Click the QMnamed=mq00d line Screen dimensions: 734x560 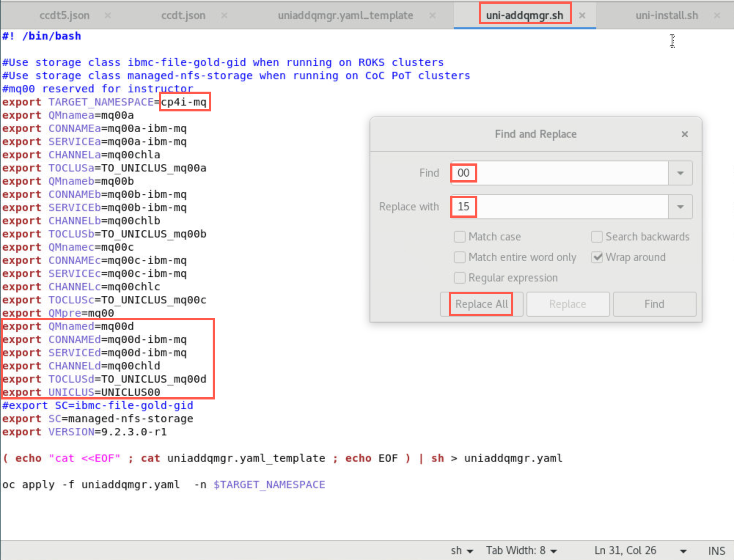click(x=68, y=326)
